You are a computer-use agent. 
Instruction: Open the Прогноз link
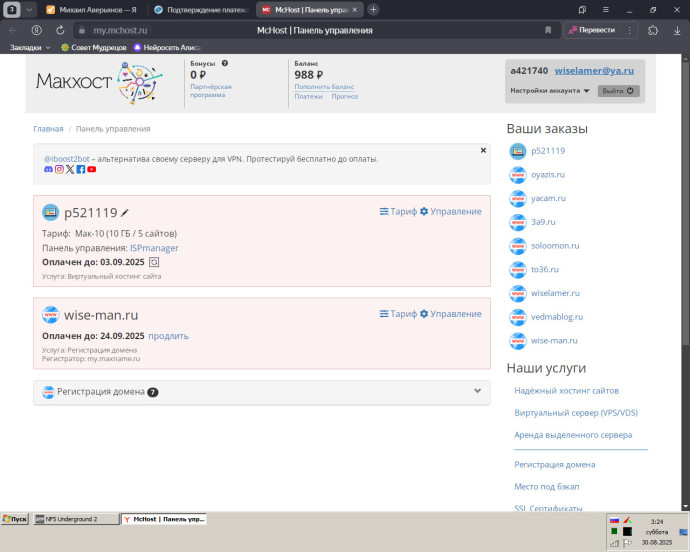tap(345, 96)
